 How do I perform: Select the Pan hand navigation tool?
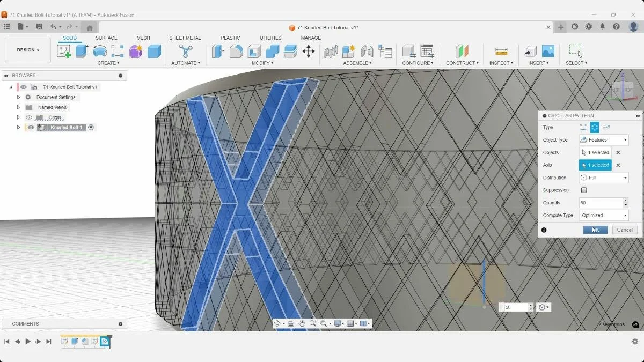click(302, 323)
